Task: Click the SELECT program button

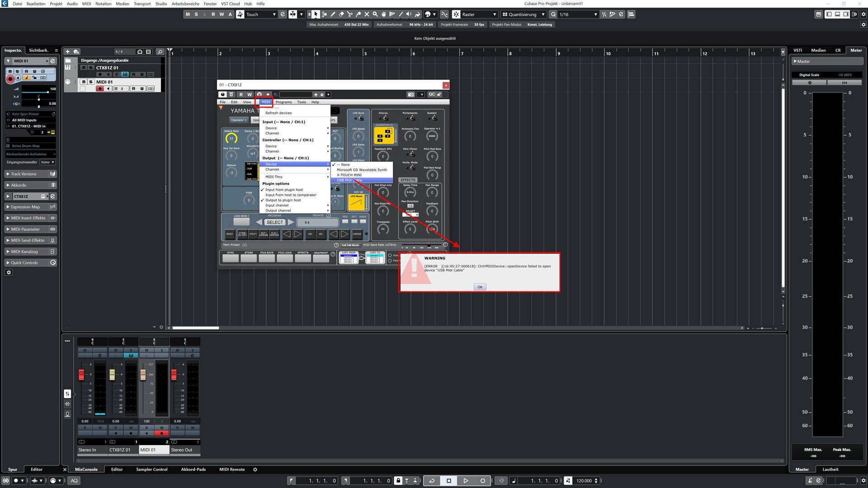Action: pyautogui.click(x=274, y=222)
